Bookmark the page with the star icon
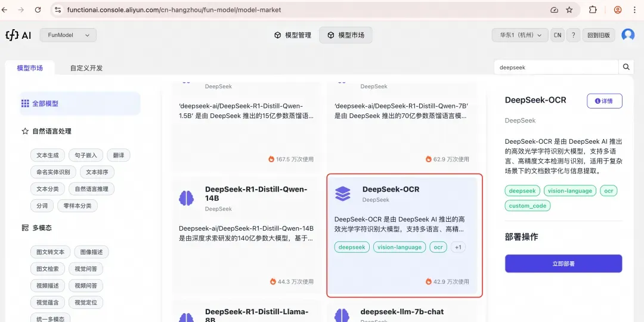Image resolution: width=644 pixels, height=322 pixels. pos(569,10)
